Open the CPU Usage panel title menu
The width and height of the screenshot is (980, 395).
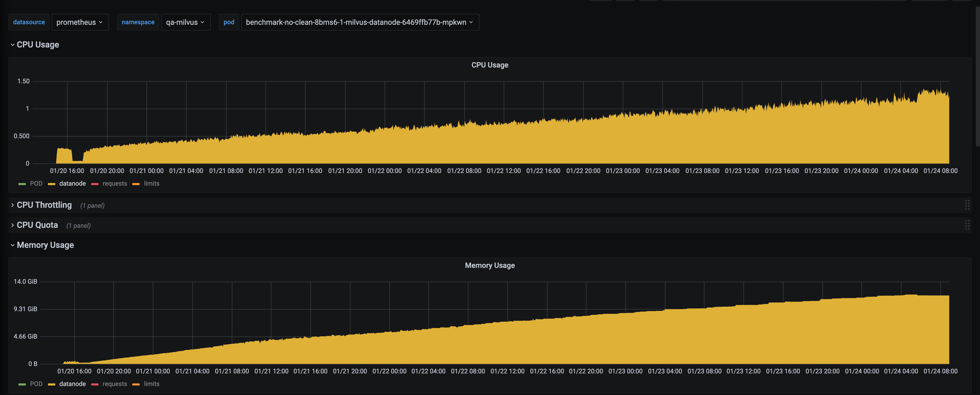pos(490,65)
